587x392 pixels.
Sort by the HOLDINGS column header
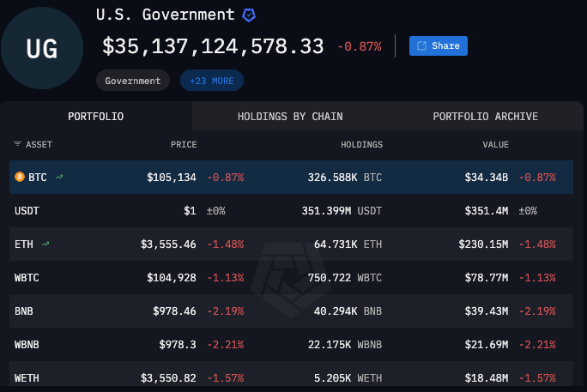point(361,145)
